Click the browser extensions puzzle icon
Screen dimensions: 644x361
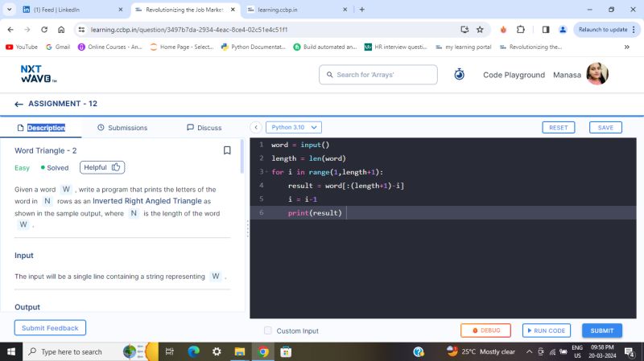pyautogui.click(x=521, y=30)
